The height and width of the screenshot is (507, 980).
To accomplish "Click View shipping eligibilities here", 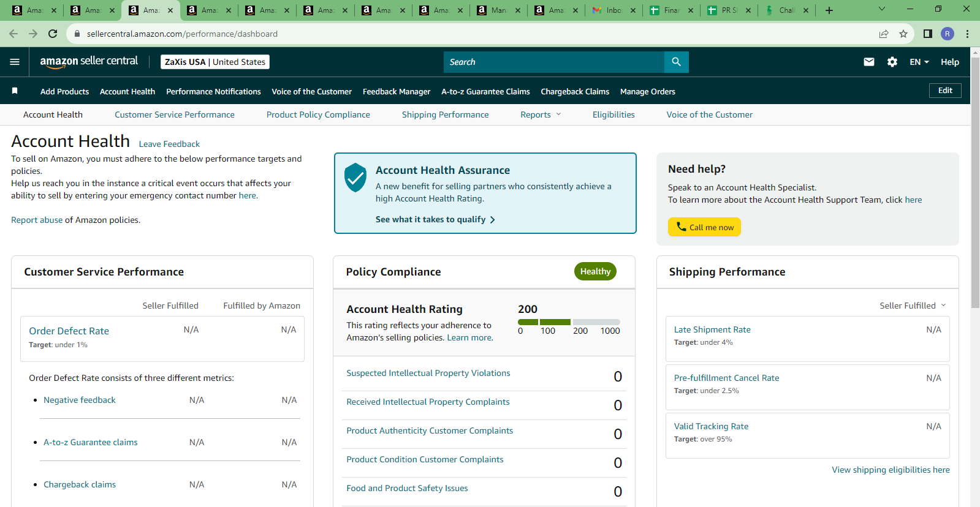I will pos(891,470).
